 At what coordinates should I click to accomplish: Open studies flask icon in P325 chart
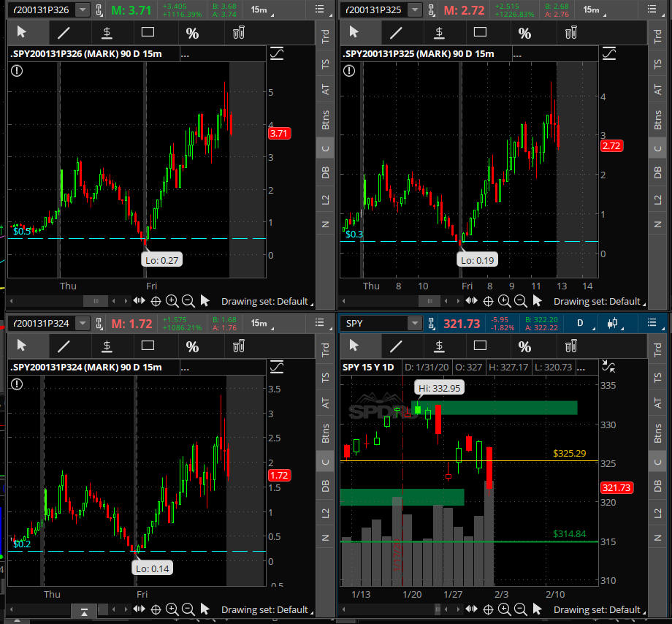(571, 33)
